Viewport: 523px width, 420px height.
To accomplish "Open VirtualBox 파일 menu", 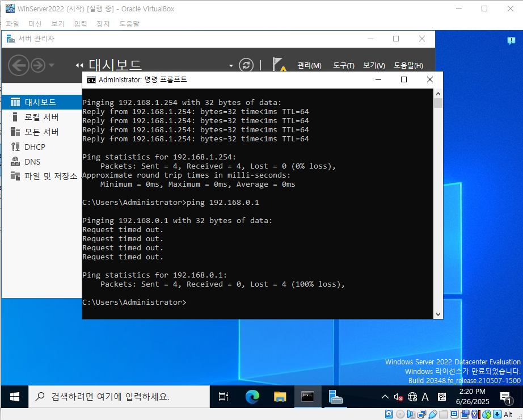I will pos(12,24).
